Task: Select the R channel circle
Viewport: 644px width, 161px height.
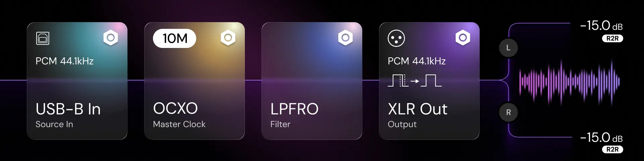Action: pos(508,112)
